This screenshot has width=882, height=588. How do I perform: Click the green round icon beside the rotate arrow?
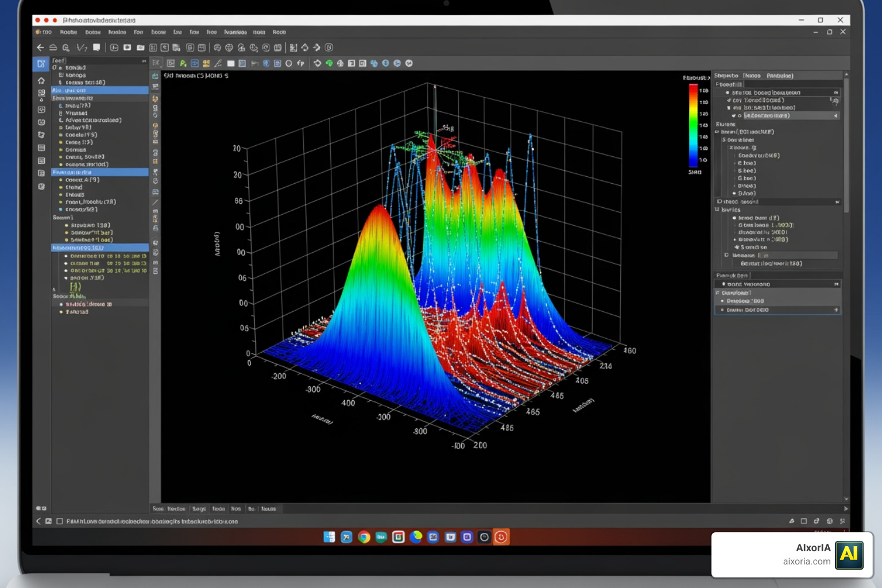click(x=329, y=63)
